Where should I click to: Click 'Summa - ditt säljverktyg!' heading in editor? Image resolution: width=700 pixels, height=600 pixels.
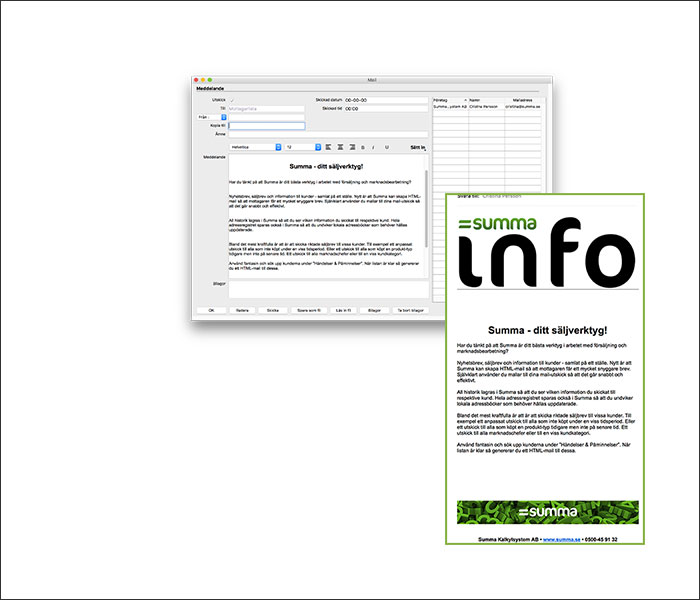(x=326, y=167)
